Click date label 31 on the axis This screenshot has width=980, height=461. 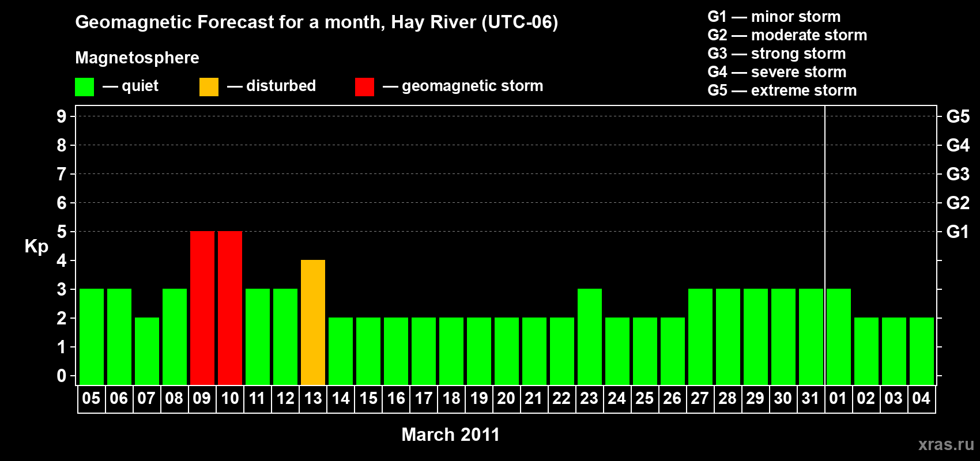point(811,398)
